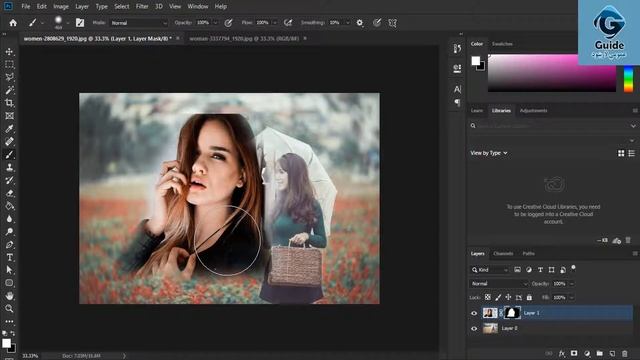
Task: Select the Lasso tool
Action: coord(9,77)
